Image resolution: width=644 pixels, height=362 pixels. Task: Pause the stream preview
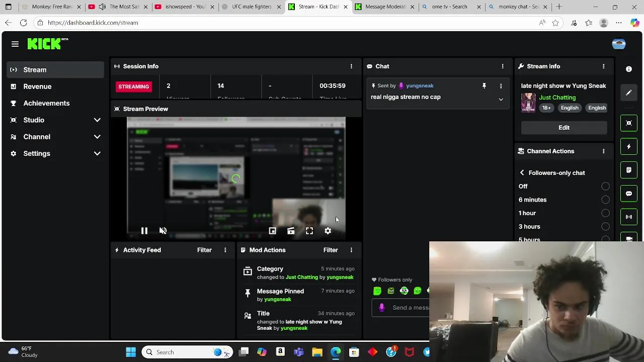[144, 231]
